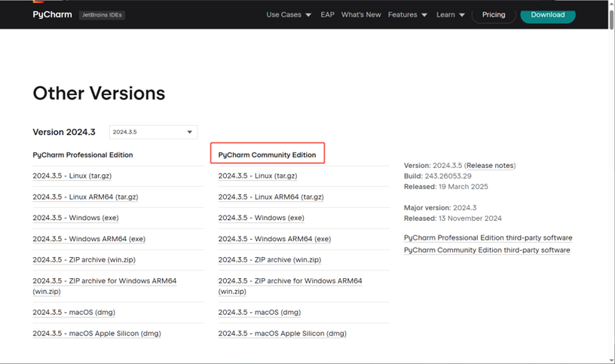This screenshot has height=364, width=615.
Task: Expand the Use Cases menu
Action: pyautogui.click(x=289, y=14)
